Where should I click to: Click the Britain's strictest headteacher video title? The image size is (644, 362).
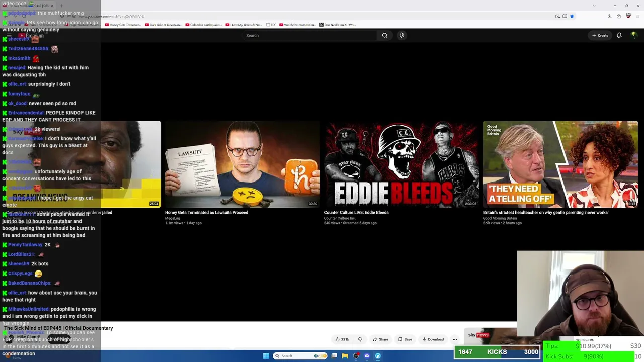[x=545, y=213]
